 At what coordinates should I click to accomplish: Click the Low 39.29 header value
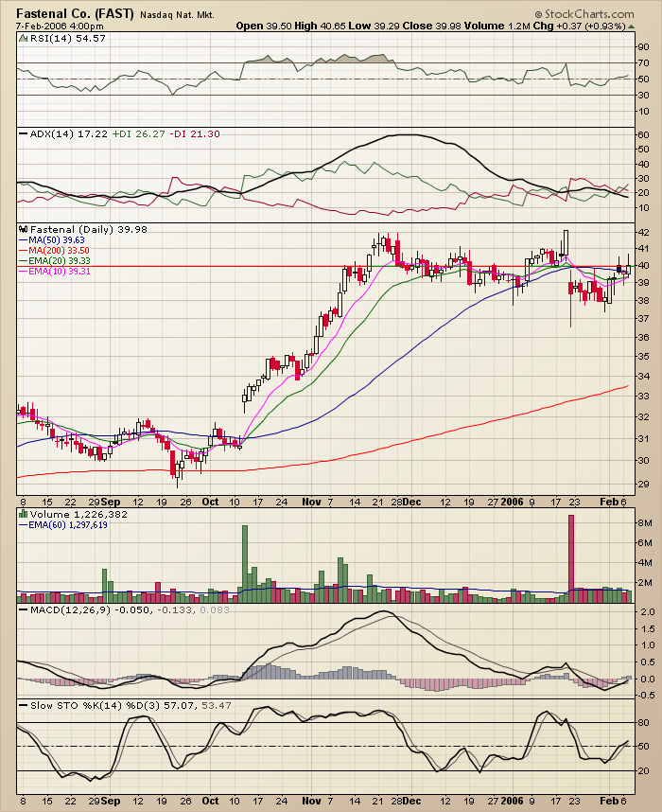point(374,26)
